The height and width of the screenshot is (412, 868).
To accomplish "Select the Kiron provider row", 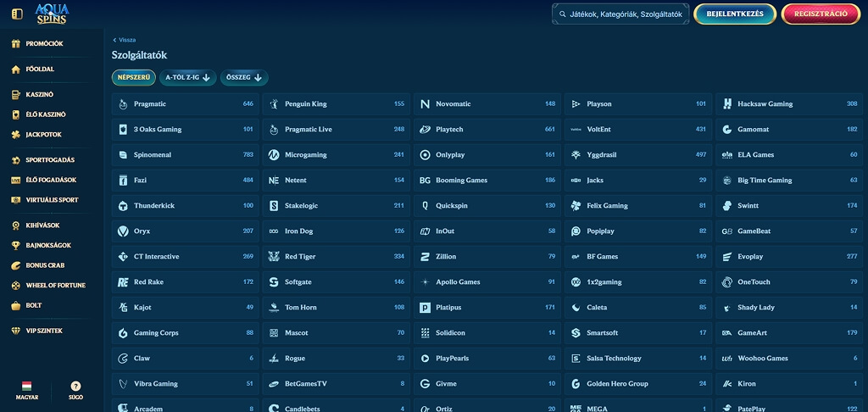I will point(789,384).
